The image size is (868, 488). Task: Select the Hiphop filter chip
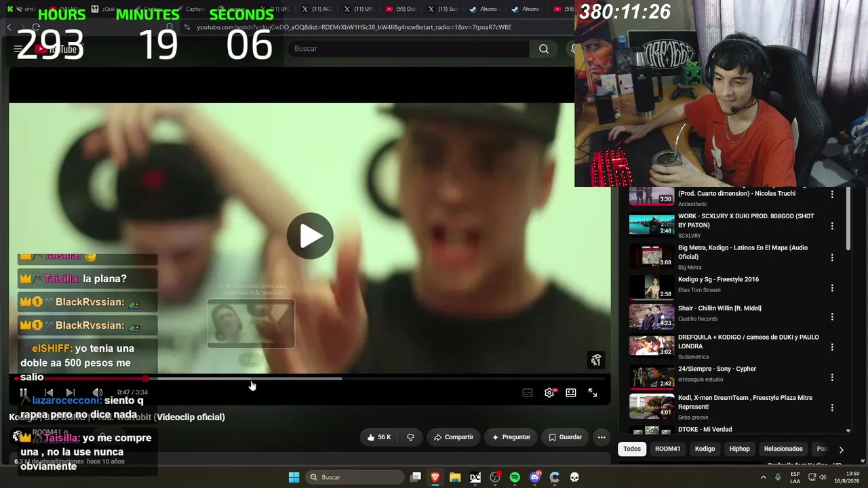(x=739, y=449)
